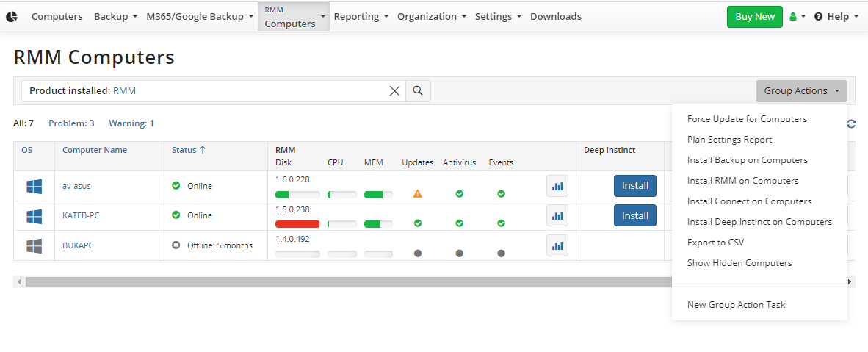
Task: Filter by Warning: 1
Action: pyautogui.click(x=131, y=123)
